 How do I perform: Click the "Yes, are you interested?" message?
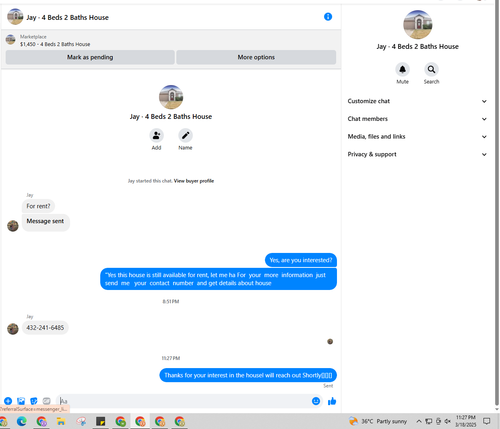tap(301, 260)
